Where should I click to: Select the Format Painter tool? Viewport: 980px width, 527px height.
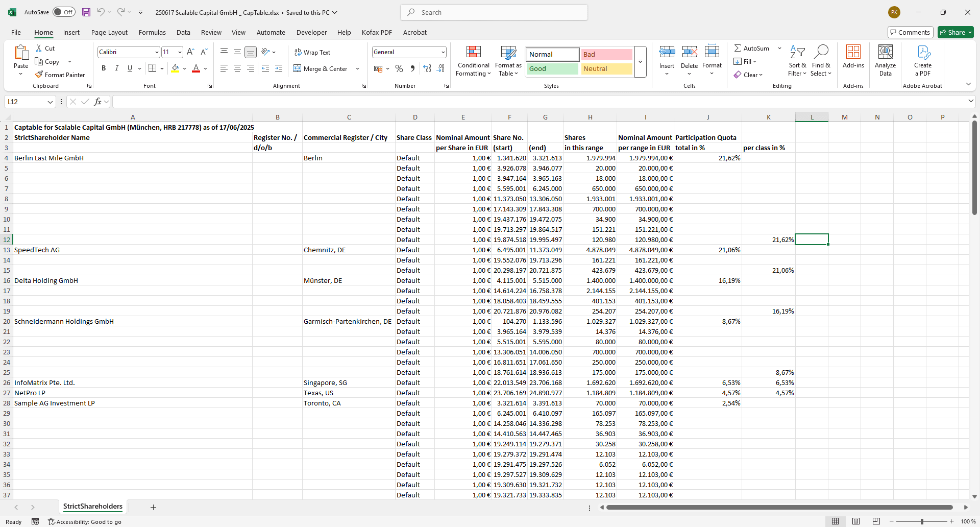point(60,75)
